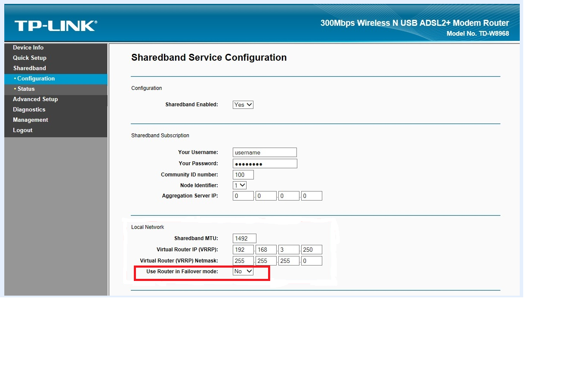Open Device Info in sidebar

(x=28, y=48)
